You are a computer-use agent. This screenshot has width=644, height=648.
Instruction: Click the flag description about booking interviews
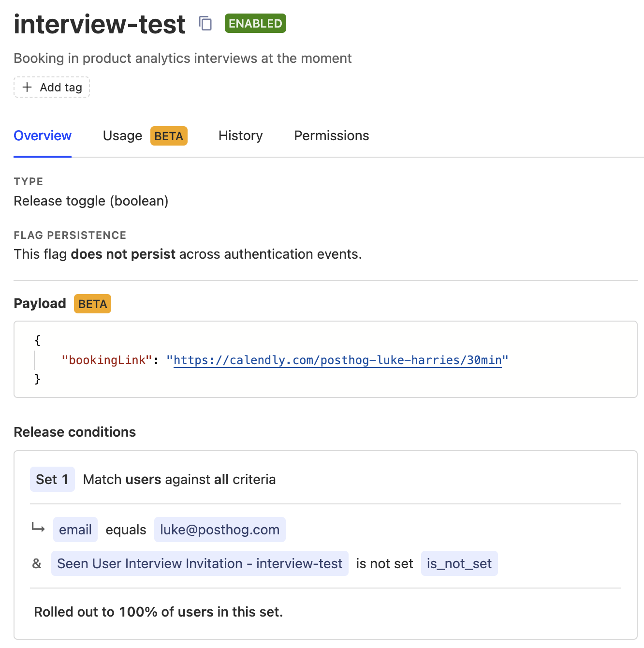click(x=182, y=59)
